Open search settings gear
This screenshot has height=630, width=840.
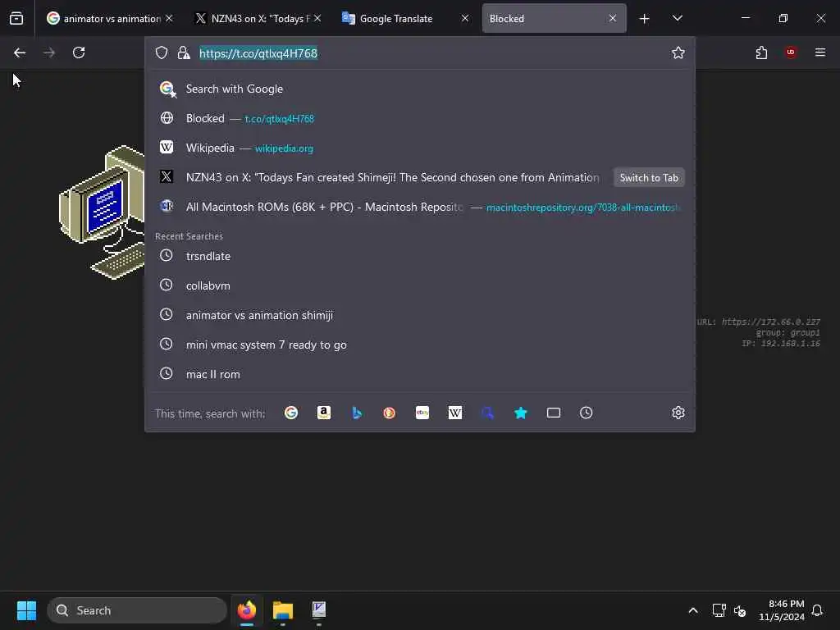tap(678, 413)
